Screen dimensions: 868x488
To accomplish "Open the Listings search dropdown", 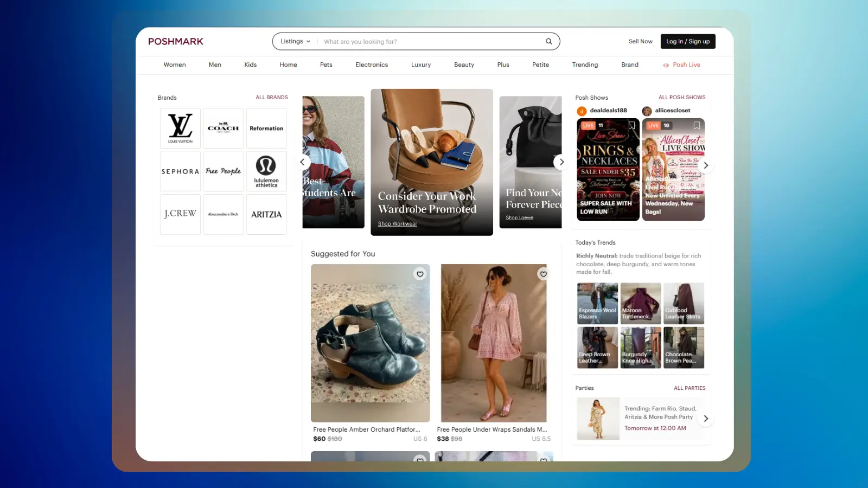I will click(295, 41).
